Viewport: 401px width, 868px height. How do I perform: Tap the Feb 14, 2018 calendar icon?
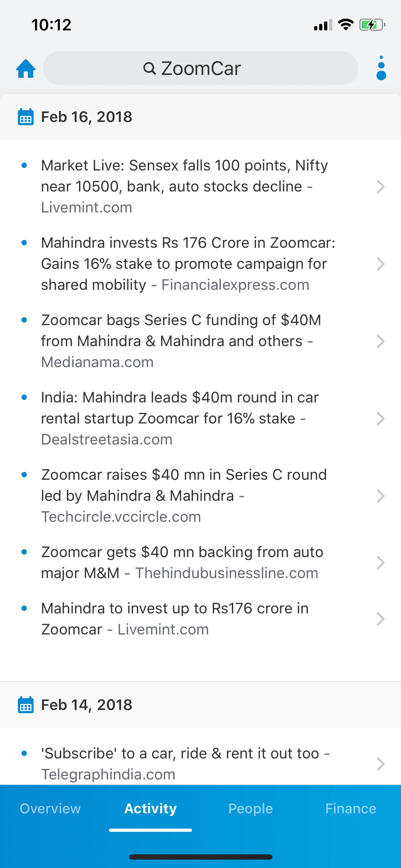tap(26, 705)
